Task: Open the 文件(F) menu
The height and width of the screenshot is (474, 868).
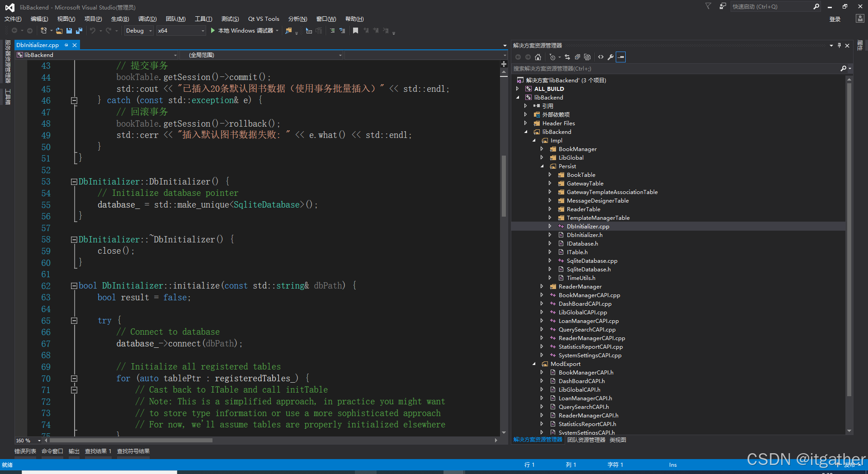Action: coord(13,19)
